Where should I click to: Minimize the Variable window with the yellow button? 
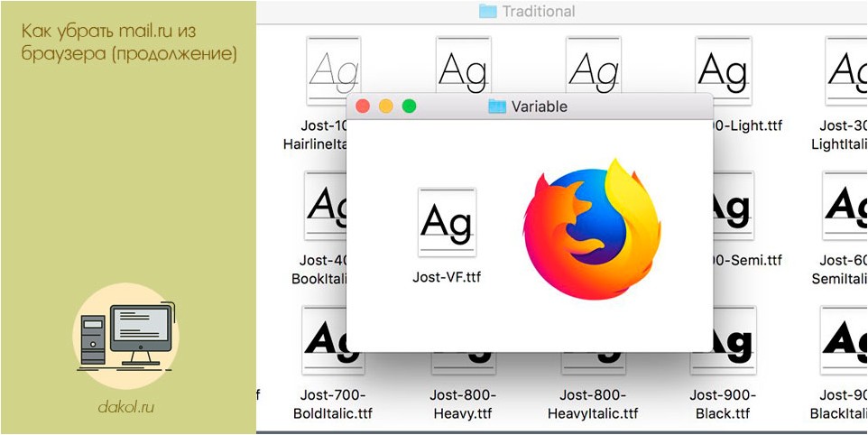tap(386, 106)
